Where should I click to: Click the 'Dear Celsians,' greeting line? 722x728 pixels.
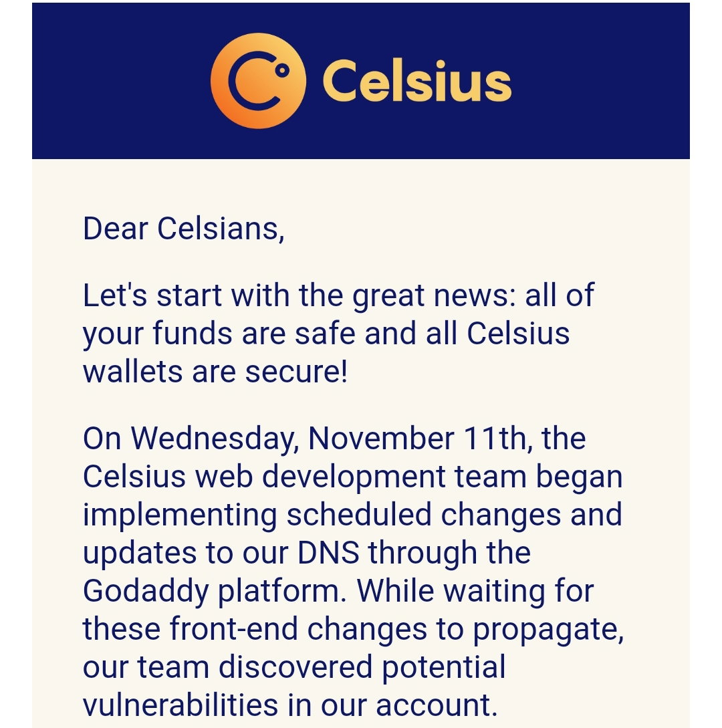click(183, 229)
